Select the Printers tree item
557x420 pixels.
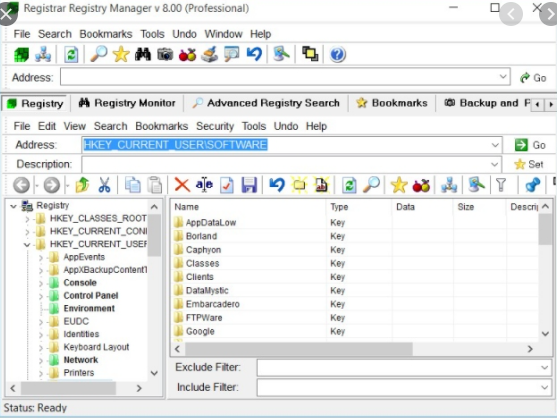79,373
